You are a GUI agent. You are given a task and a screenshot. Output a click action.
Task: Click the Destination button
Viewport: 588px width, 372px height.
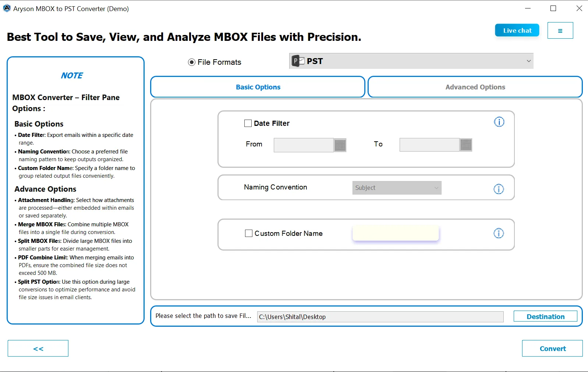pos(545,316)
